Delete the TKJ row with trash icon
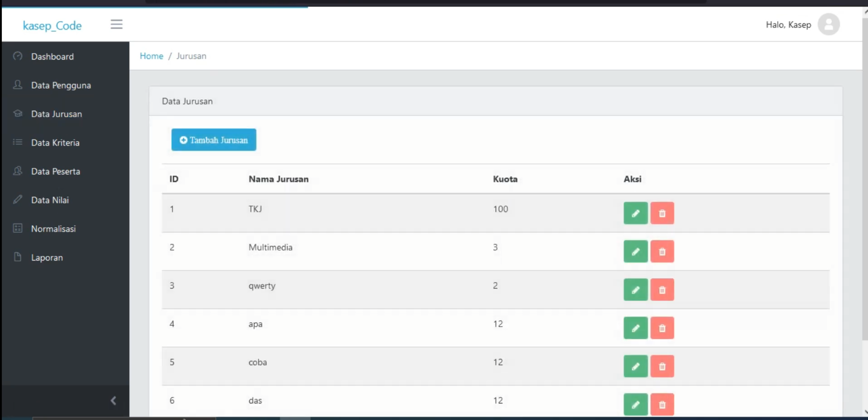Image resolution: width=868 pixels, height=420 pixels. pyautogui.click(x=662, y=213)
